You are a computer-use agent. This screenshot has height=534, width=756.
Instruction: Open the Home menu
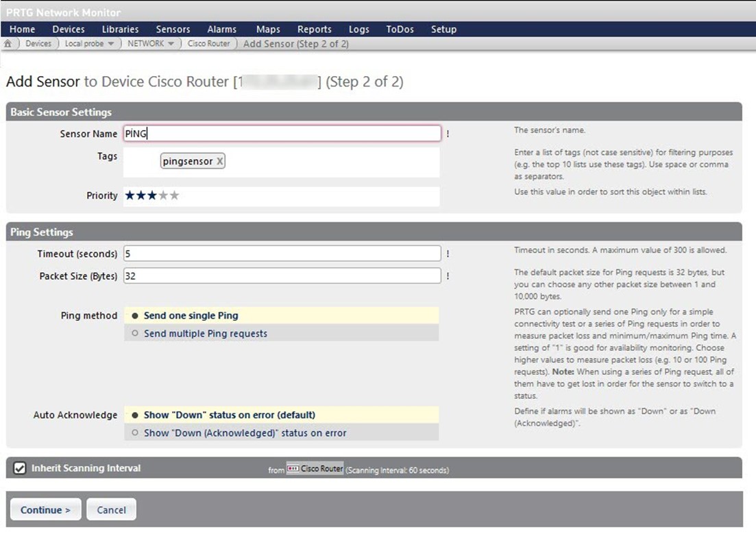point(22,29)
